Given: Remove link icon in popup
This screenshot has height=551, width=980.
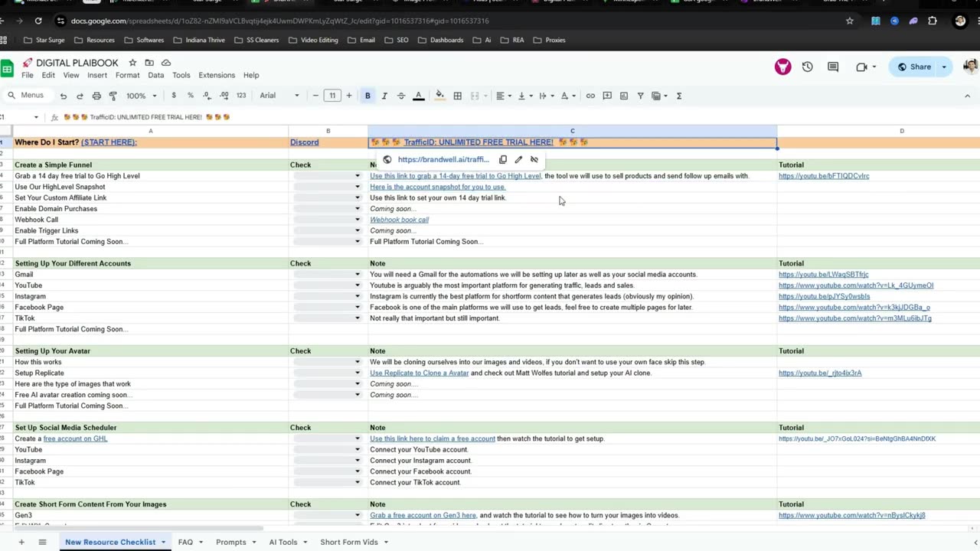Looking at the screenshot, I should [534, 160].
